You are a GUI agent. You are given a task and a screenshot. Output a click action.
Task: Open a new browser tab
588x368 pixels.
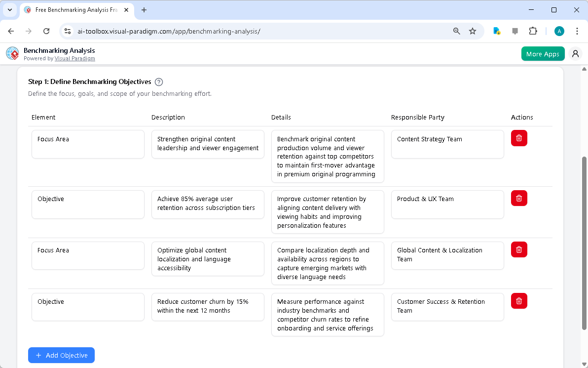144,10
